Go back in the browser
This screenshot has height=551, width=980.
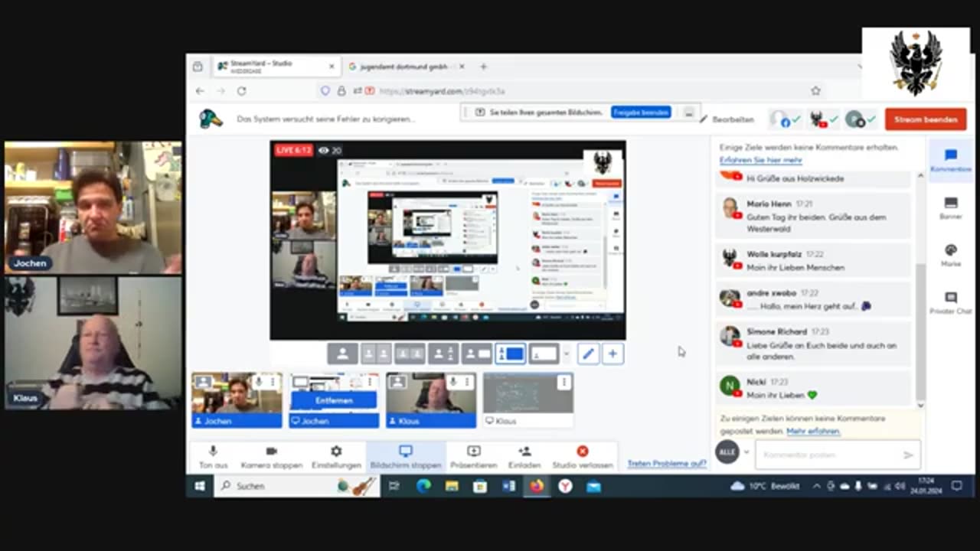[200, 90]
